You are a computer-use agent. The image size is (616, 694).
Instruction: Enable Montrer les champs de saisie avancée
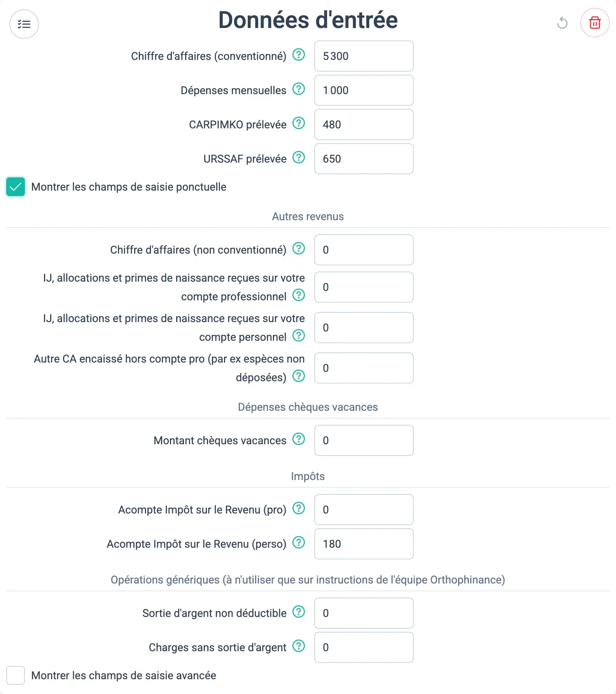[x=16, y=675]
